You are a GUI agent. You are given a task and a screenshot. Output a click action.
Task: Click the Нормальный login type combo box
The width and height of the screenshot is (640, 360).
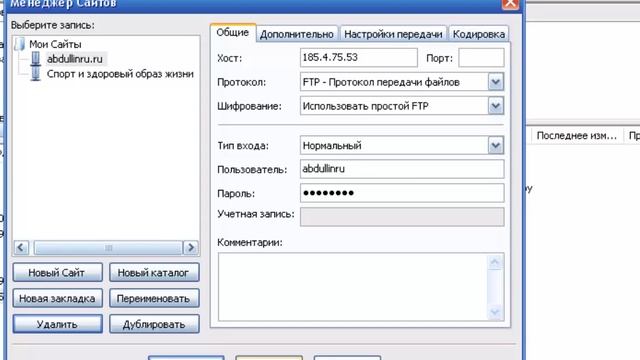[402, 145]
